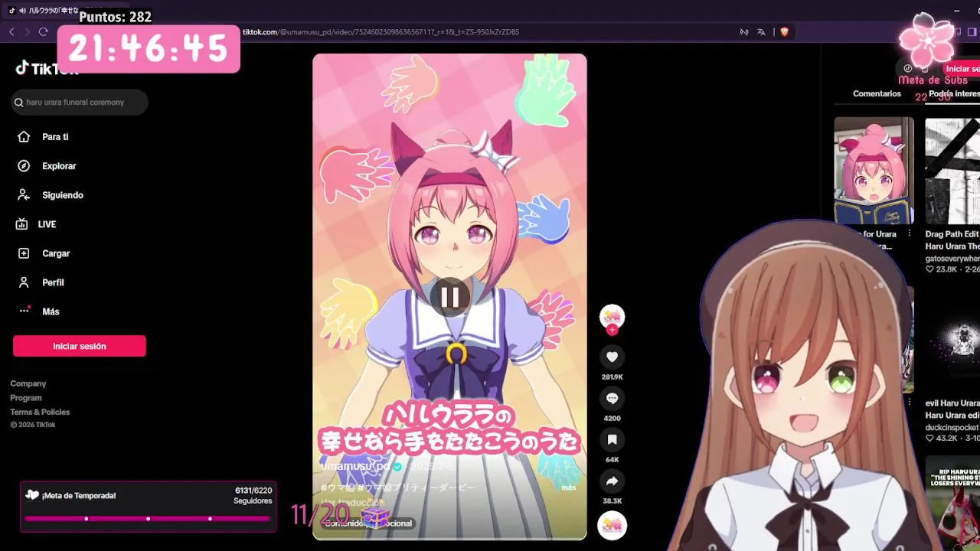Open comments with the speech bubble icon

click(x=612, y=398)
